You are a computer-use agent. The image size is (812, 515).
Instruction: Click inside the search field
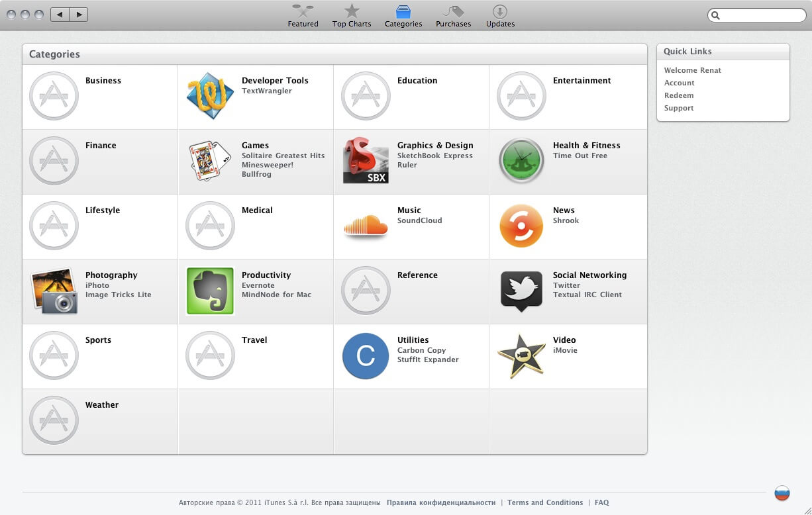coord(756,15)
